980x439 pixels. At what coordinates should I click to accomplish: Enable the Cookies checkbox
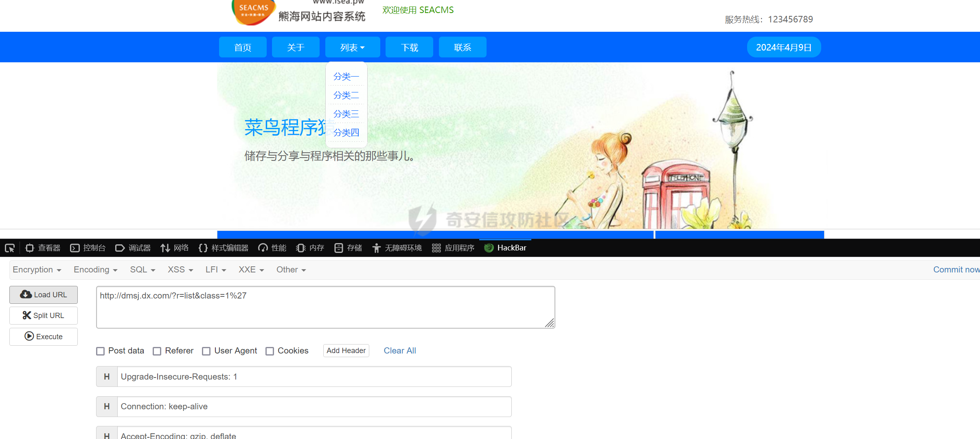pyautogui.click(x=270, y=351)
